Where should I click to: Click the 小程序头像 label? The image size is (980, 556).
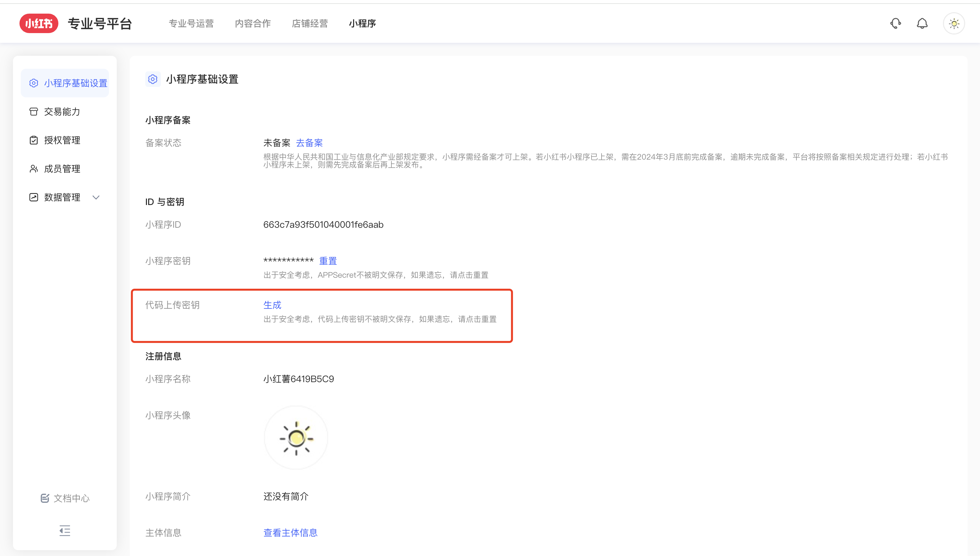[x=168, y=415]
